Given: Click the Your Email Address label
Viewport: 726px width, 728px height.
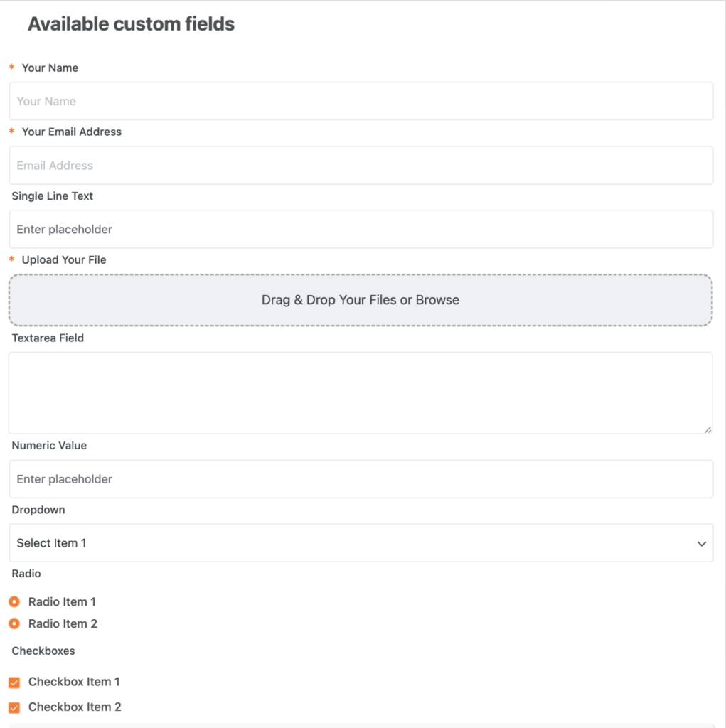Looking at the screenshot, I should [71, 132].
